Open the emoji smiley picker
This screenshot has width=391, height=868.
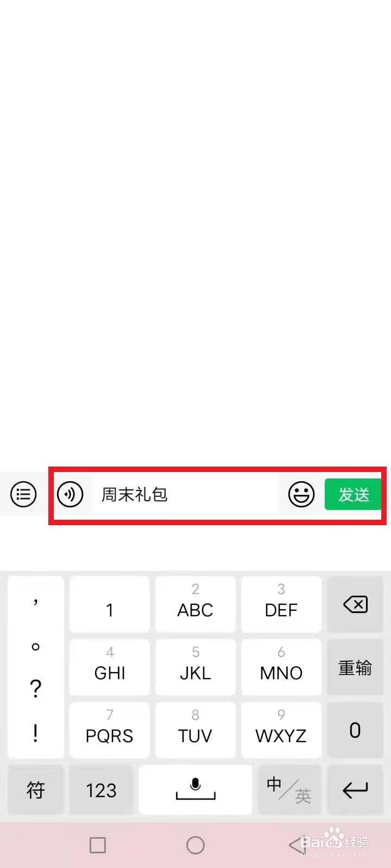click(301, 494)
